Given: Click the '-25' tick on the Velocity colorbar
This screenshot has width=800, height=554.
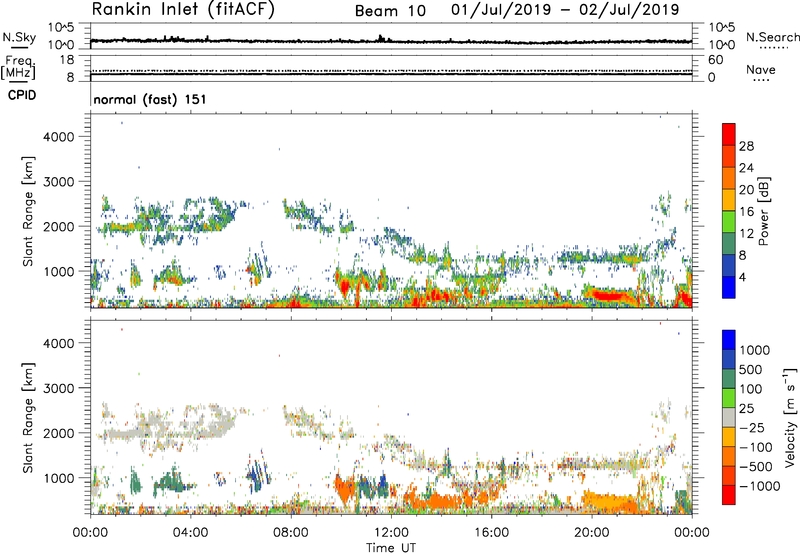Looking at the screenshot, I should [x=753, y=427].
